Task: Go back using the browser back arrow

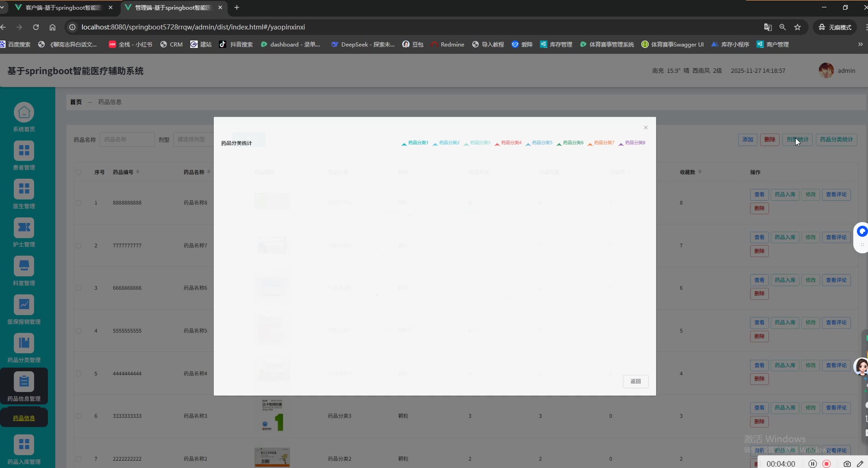Action: pyautogui.click(x=4, y=27)
